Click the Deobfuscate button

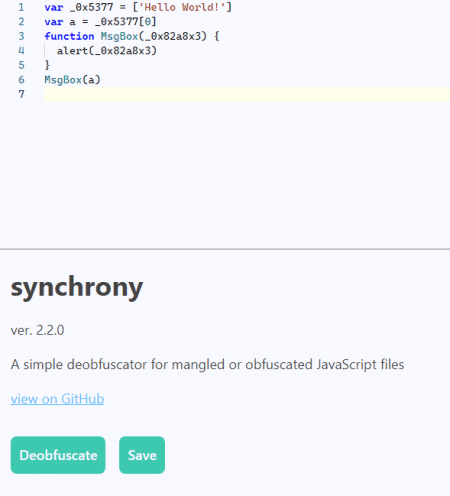(58, 455)
